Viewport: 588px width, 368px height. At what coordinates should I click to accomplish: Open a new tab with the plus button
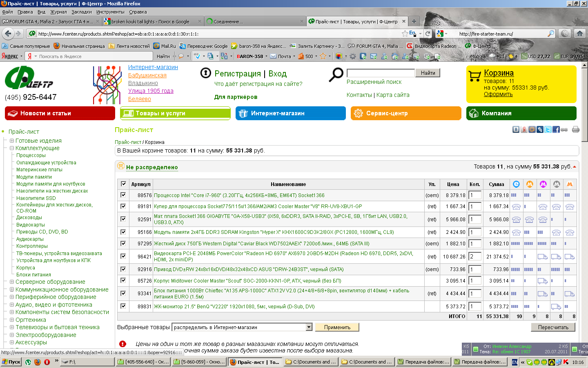414,21
